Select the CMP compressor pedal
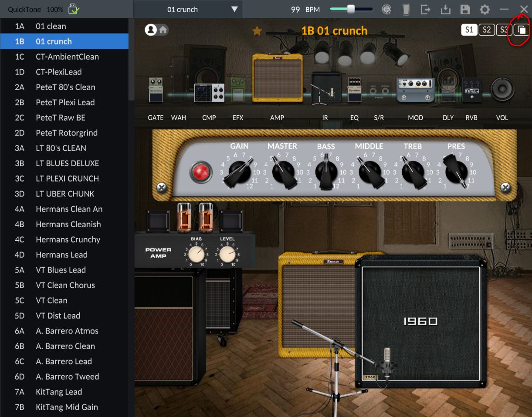The height and width of the screenshot is (417, 532). pyautogui.click(x=209, y=92)
